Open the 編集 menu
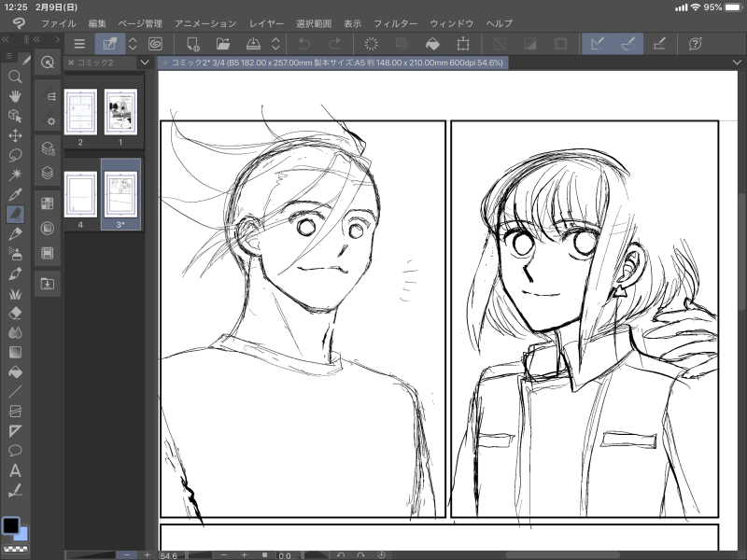Viewport: 747px width, 560px height. point(97,23)
